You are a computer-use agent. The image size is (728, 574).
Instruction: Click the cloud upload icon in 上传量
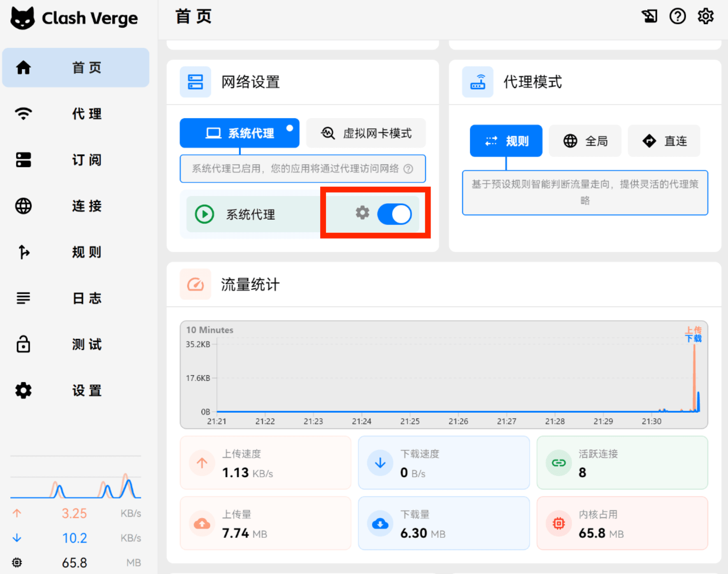202,523
